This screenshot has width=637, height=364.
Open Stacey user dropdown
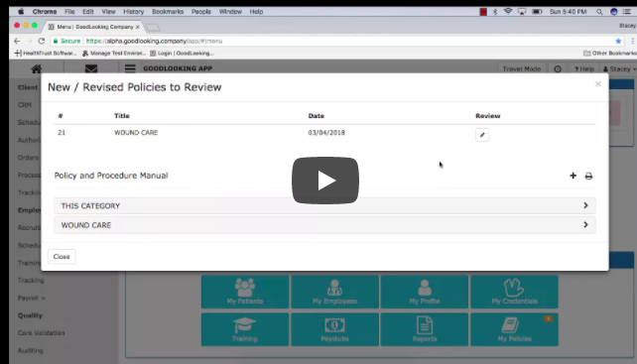[619, 69]
